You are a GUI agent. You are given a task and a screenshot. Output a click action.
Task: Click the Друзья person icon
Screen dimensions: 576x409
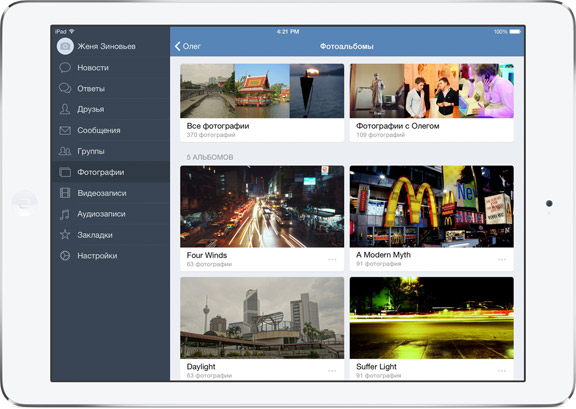coord(65,109)
